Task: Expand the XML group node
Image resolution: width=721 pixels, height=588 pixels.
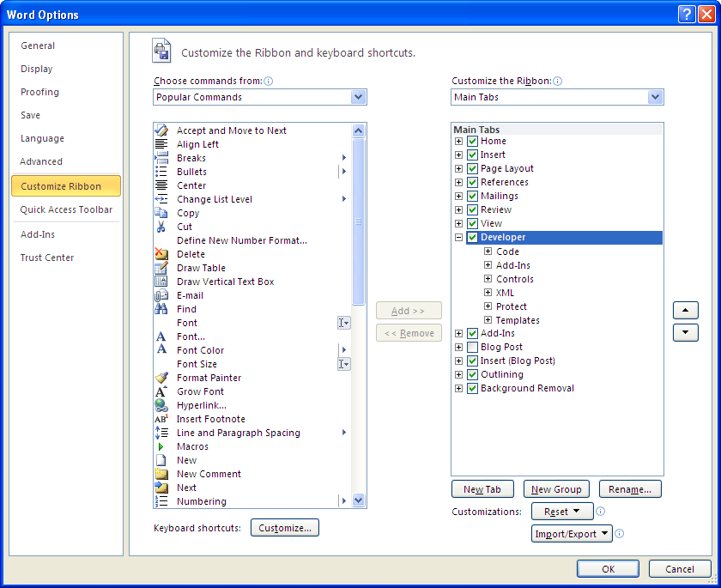Action: click(488, 293)
